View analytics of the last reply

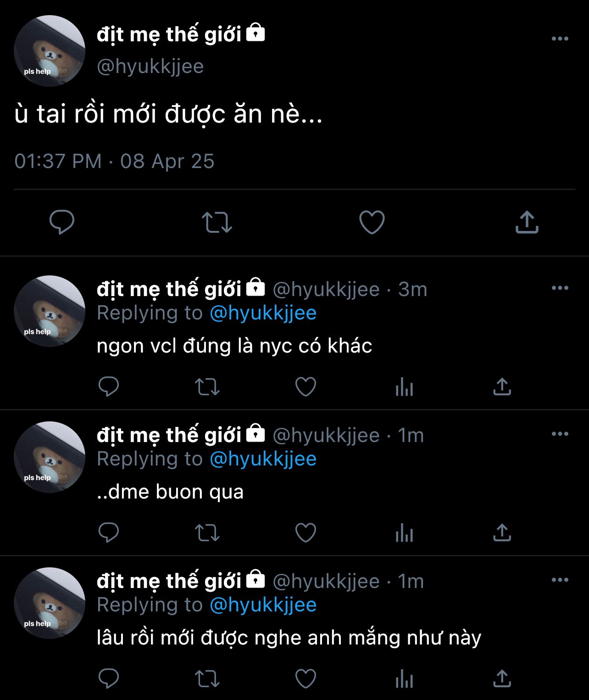tap(404, 679)
